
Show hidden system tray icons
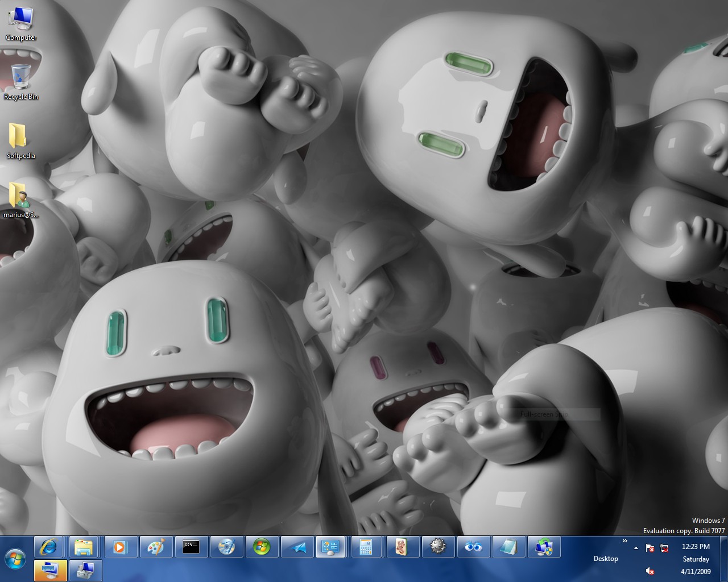tap(636, 548)
